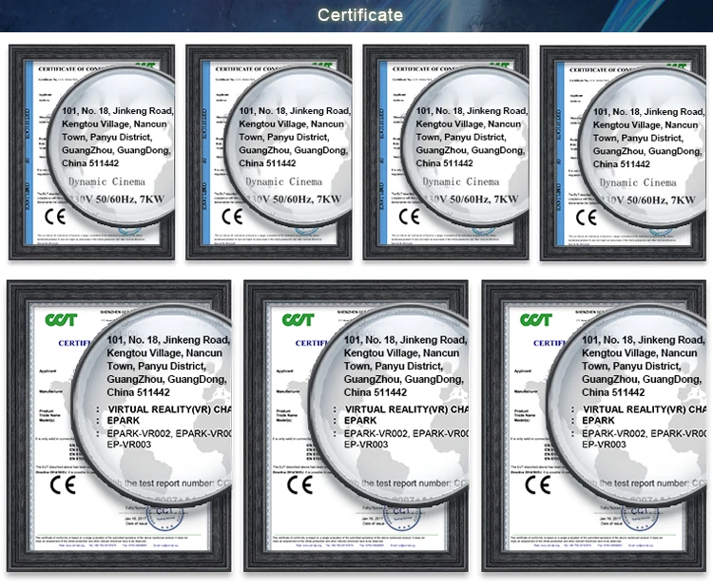
Task: Open the leftmost Virtual Reality EPARK certificate
Action: click(x=119, y=426)
